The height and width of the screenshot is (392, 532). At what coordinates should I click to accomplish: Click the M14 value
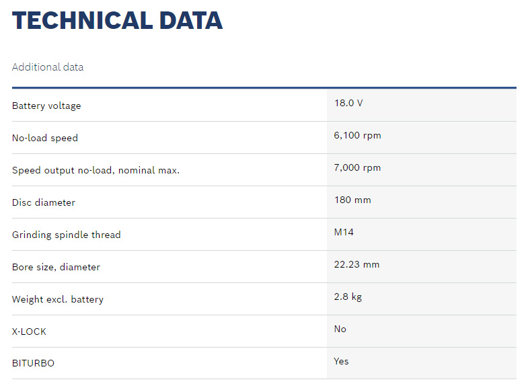click(x=344, y=233)
